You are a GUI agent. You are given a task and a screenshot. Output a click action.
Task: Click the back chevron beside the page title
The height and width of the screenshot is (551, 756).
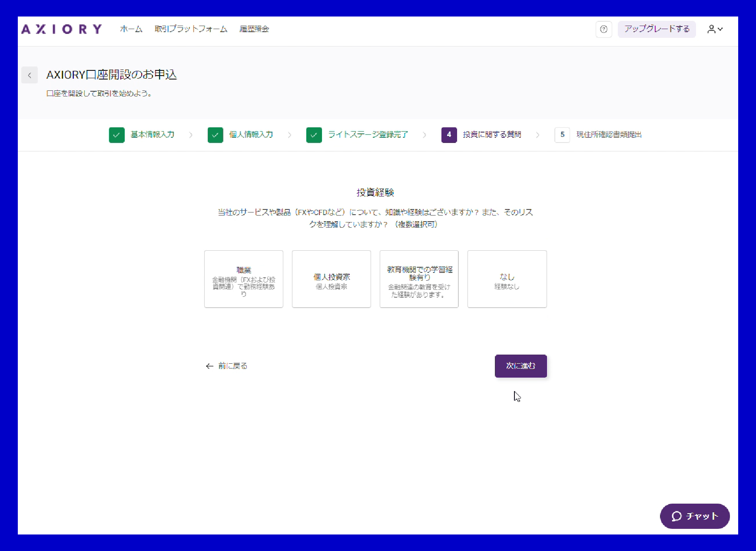pyautogui.click(x=30, y=75)
